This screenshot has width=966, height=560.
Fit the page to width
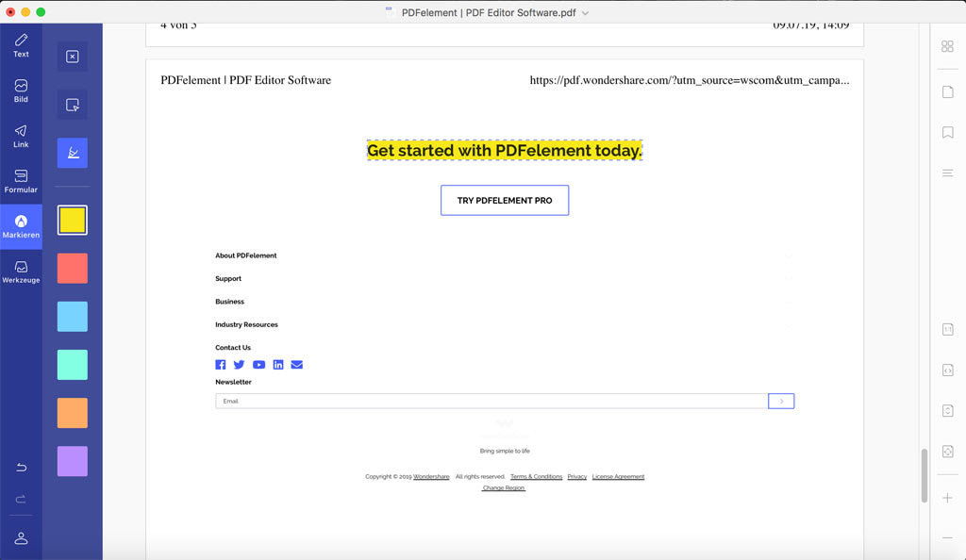(947, 370)
